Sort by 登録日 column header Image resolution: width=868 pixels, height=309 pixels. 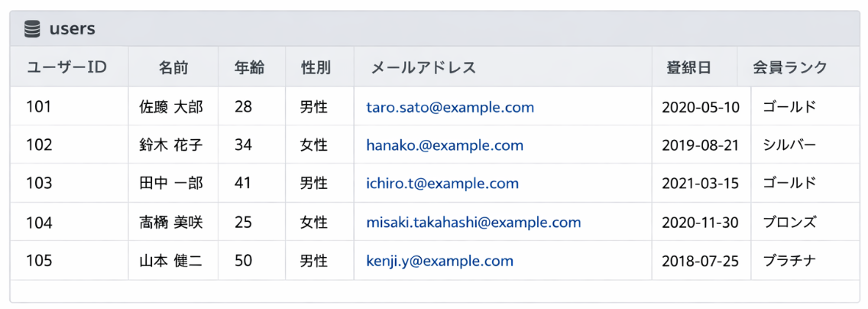click(x=688, y=67)
